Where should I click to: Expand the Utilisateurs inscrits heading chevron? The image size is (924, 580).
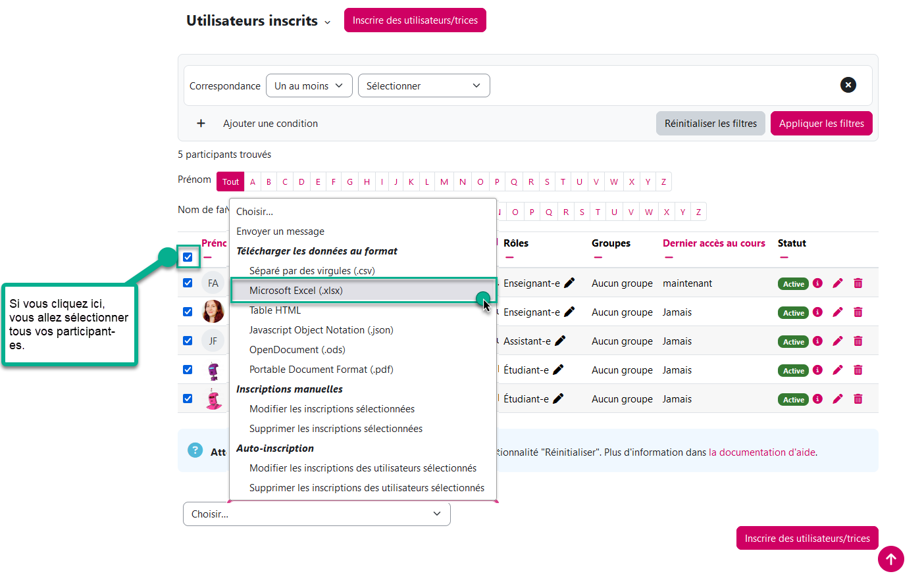pos(328,22)
